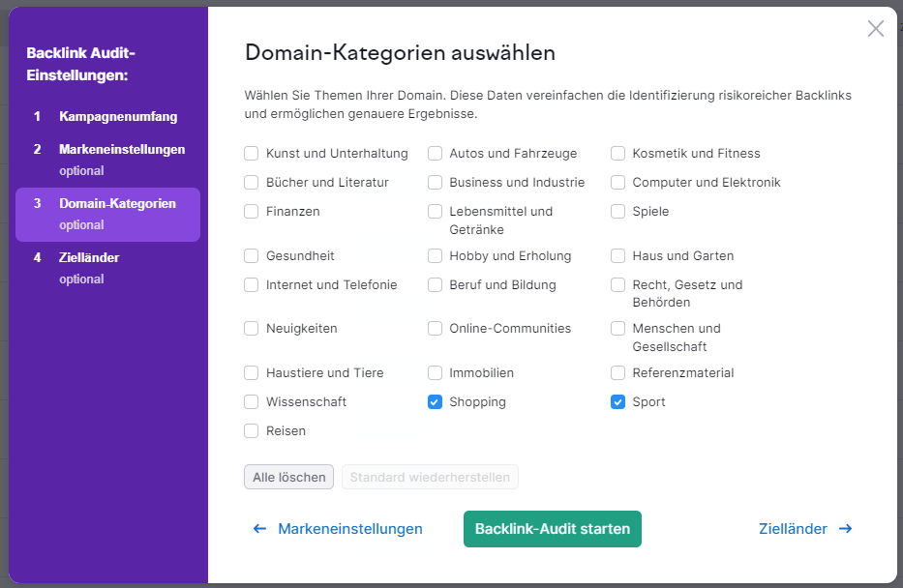This screenshot has height=588, width=903.
Task: Enable Online-Communities
Action: [435, 328]
